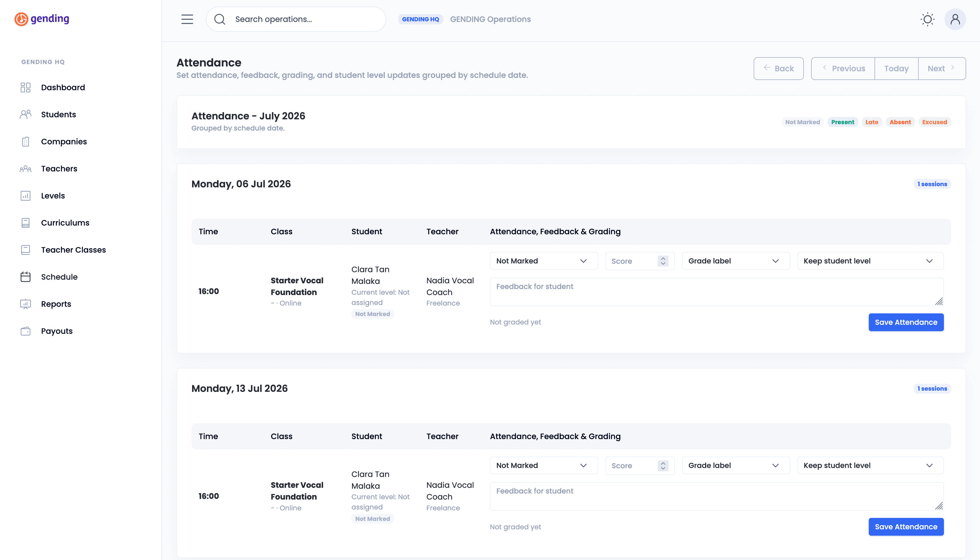Viewport: 980px width, 560px height.
Task: Click the GENDING HQ badge
Action: pos(421,19)
